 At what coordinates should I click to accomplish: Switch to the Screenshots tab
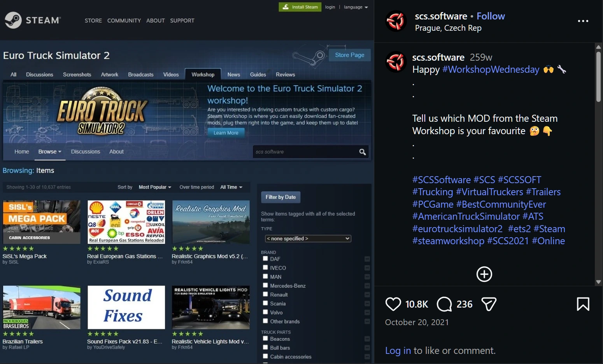77,75
